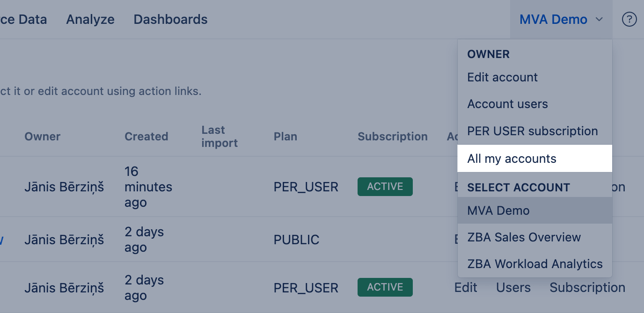The image size is (644, 313).
Task: Select All my accounts menu item
Action: 512,159
